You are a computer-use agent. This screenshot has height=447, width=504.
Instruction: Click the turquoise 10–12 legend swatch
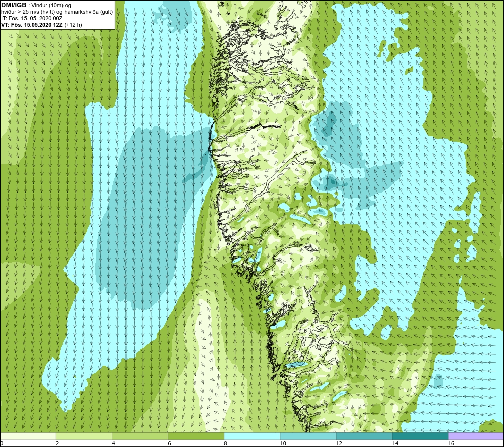click(308, 436)
